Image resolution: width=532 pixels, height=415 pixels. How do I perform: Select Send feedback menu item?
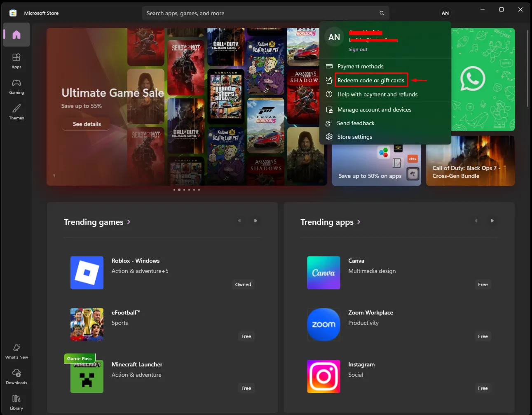tap(385, 123)
